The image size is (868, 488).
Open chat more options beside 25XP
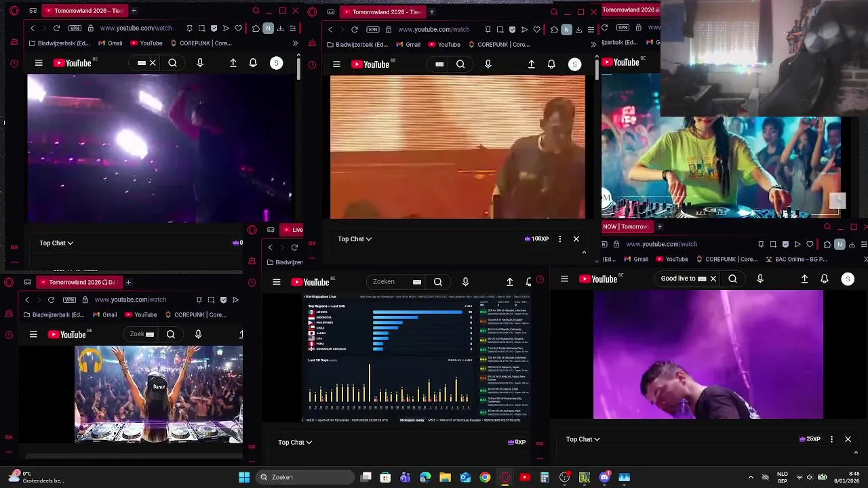[x=831, y=439]
